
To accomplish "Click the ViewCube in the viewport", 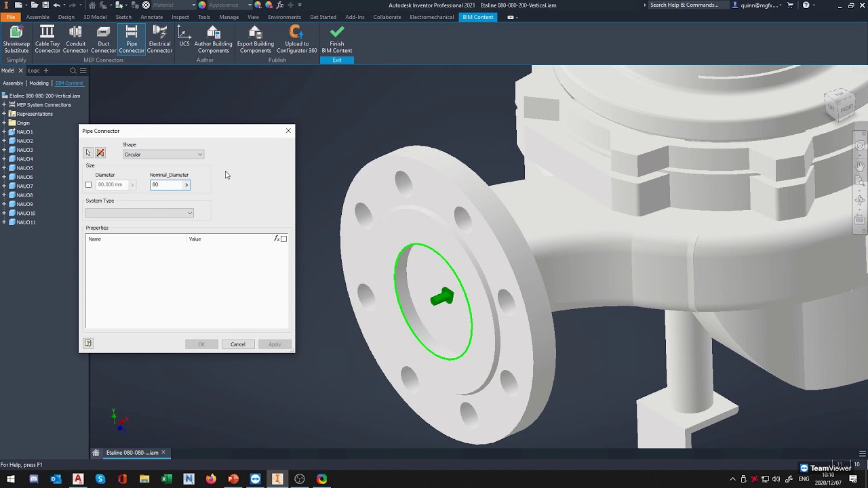I will click(840, 104).
